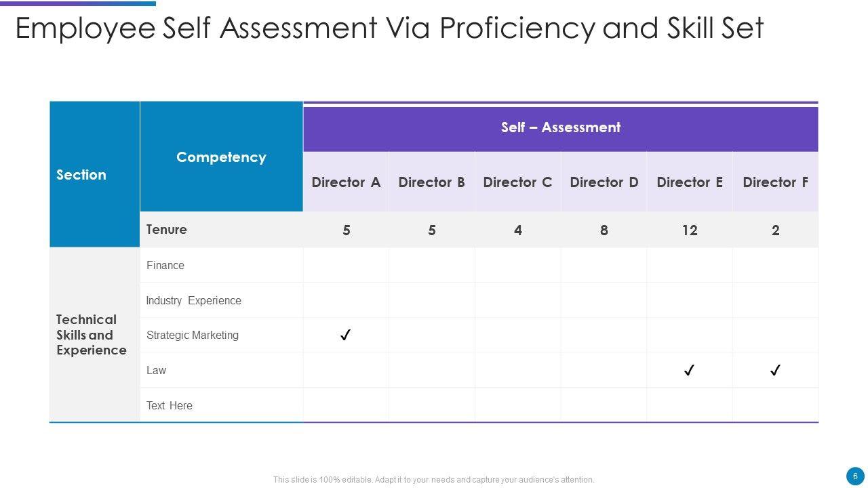
Task: Click the Competency column header
Action: (x=221, y=157)
